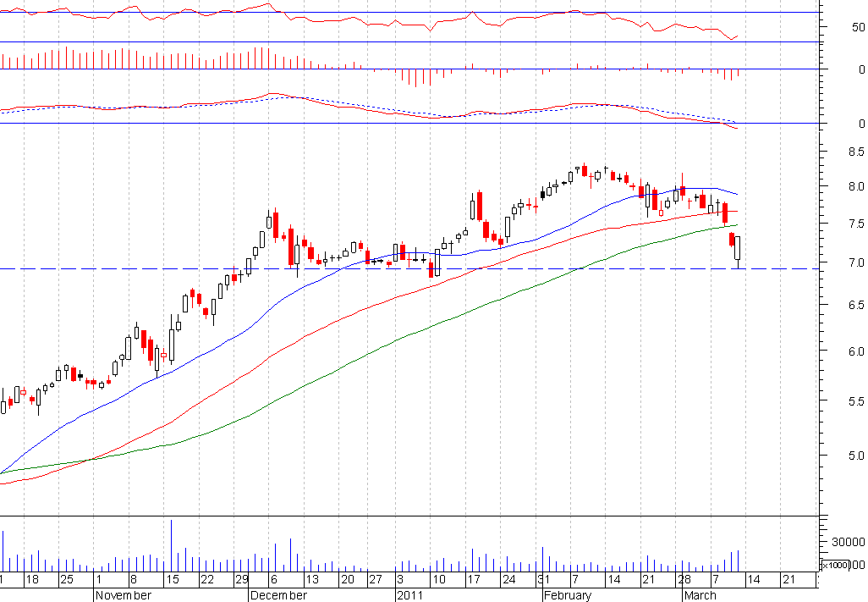Click the 3 date label above 2011
The width and height of the screenshot is (868, 602).
coord(400,580)
